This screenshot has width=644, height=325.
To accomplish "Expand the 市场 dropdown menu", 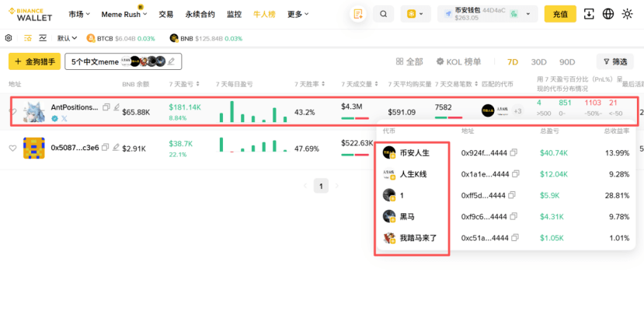I will click(x=79, y=14).
